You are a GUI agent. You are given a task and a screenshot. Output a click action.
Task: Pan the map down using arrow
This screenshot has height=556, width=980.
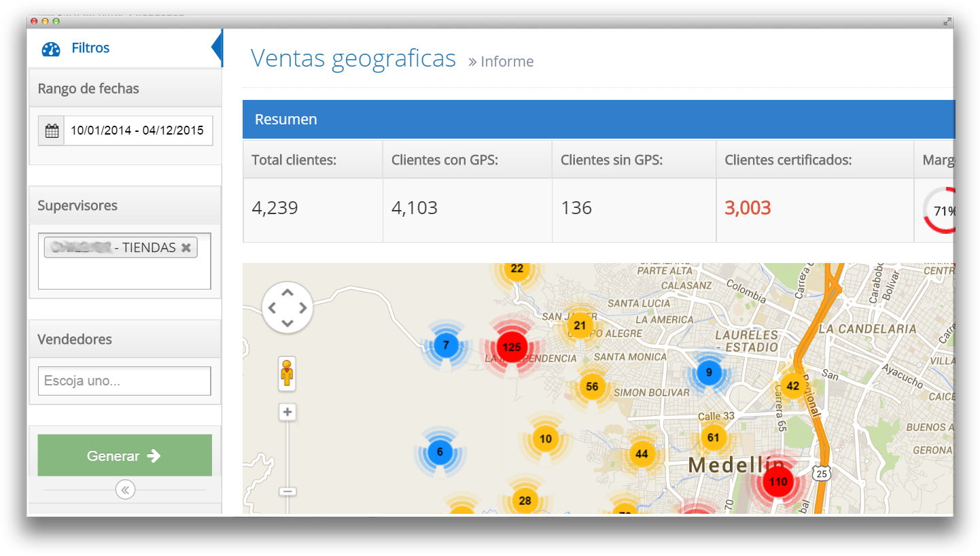point(287,323)
